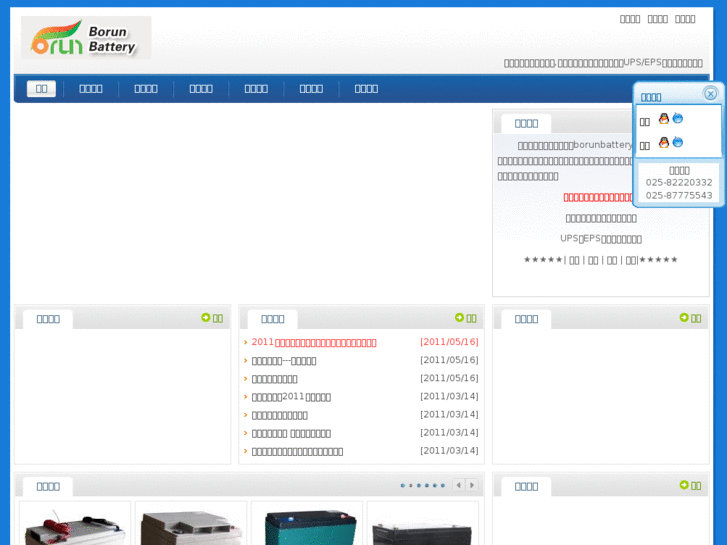The width and height of the screenshot is (727, 545).
Task: Click the middle of the three top-right header links
Action: click(x=657, y=19)
